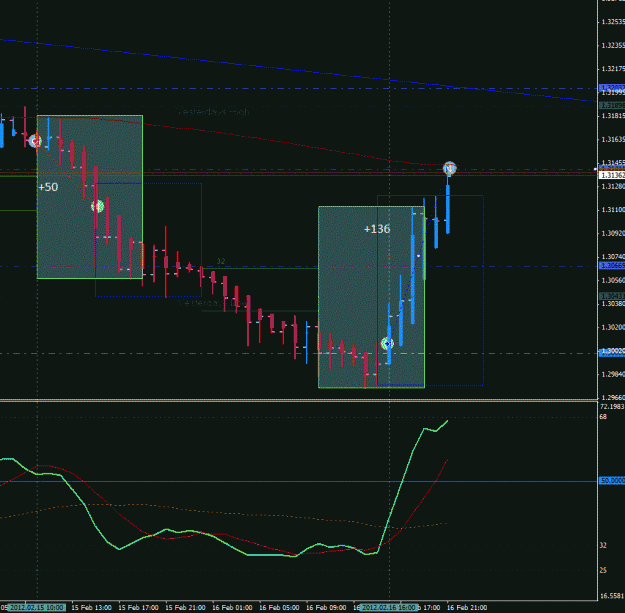Click the 15 Feb 13:00 time label
Image resolution: width=625 pixels, height=613 pixels.
(92, 608)
